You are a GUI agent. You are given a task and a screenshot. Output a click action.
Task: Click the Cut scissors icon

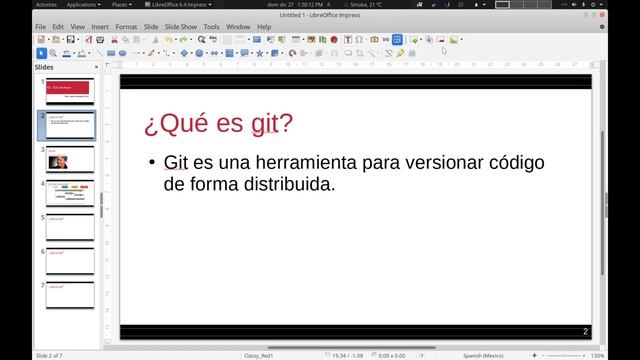pos(114,40)
